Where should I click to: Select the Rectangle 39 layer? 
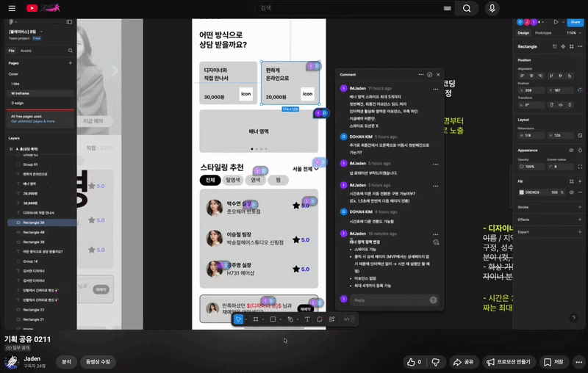[x=43, y=222]
